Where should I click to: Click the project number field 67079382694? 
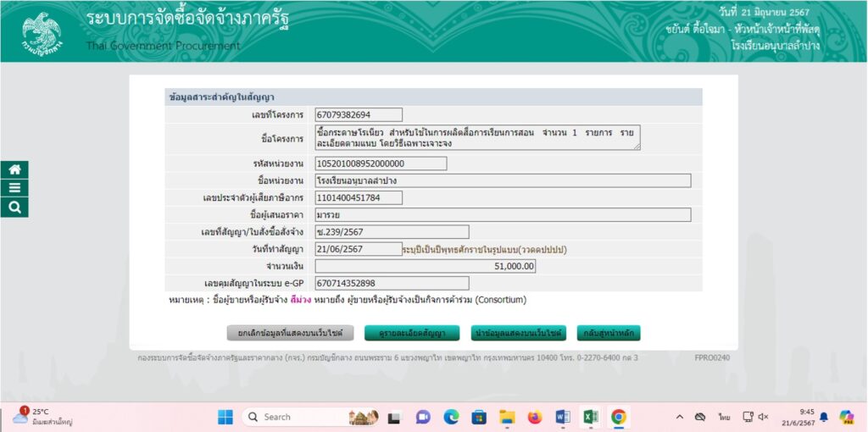click(x=359, y=115)
